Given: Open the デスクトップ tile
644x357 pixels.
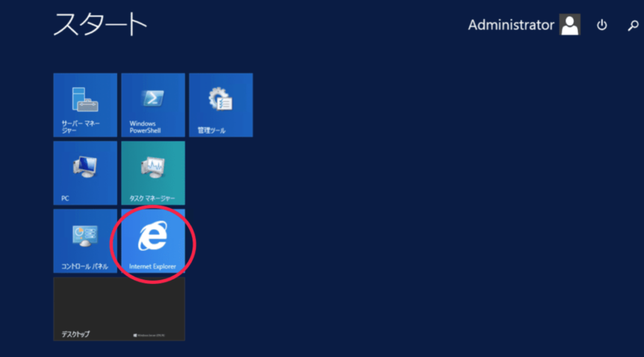Looking at the screenshot, I should pyautogui.click(x=119, y=309).
